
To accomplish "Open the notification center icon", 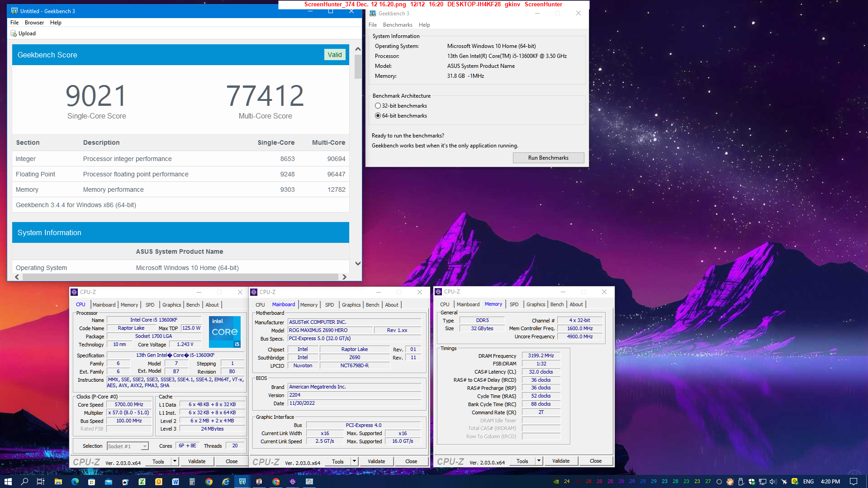I will coord(854,482).
